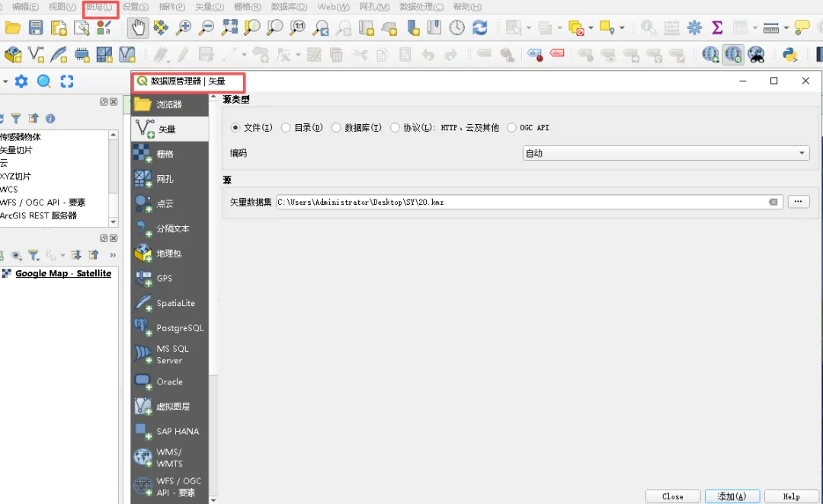Switch to the Oracle tab
823x504 pixels.
tap(169, 381)
